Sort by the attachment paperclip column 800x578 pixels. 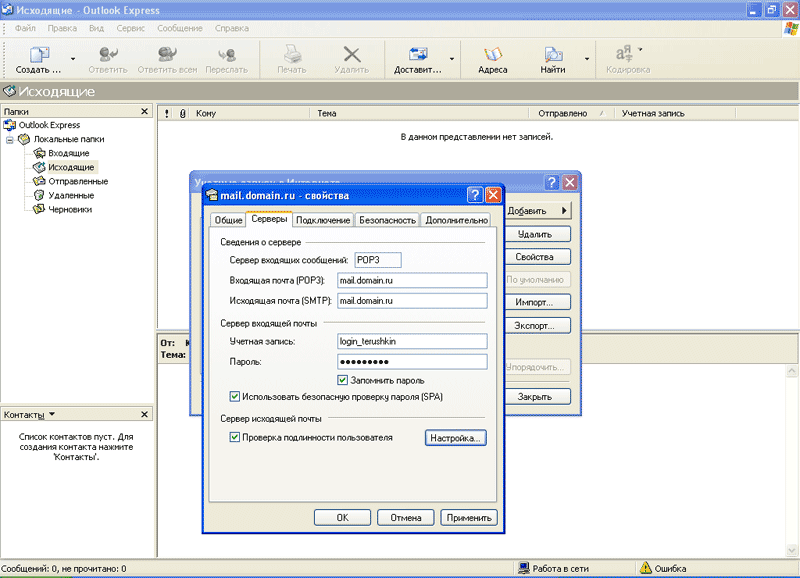pyautogui.click(x=182, y=113)
